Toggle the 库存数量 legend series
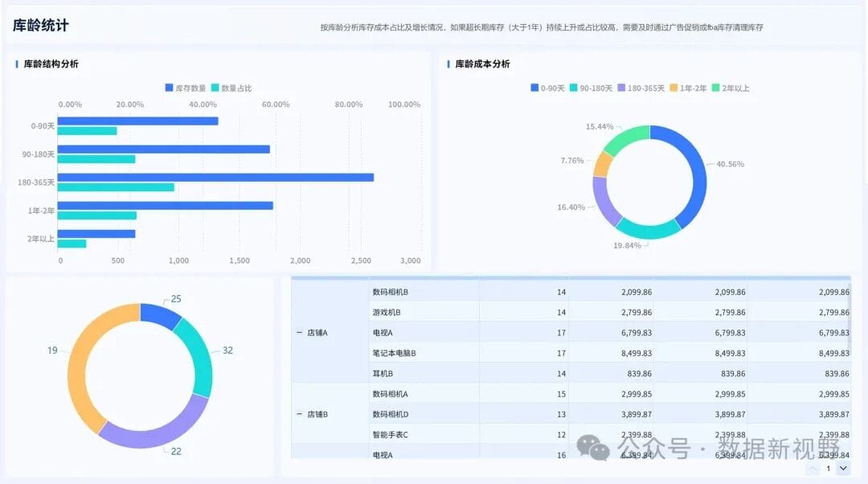 coord(185,88)
